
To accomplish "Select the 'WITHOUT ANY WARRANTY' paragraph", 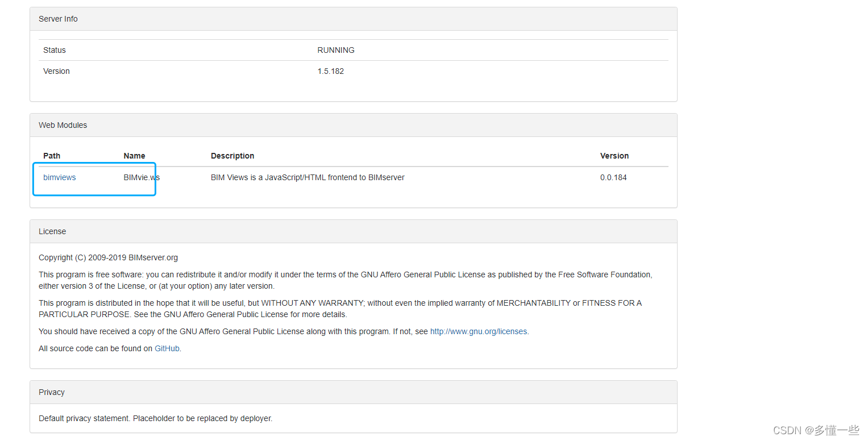I will tap(340, 309).
